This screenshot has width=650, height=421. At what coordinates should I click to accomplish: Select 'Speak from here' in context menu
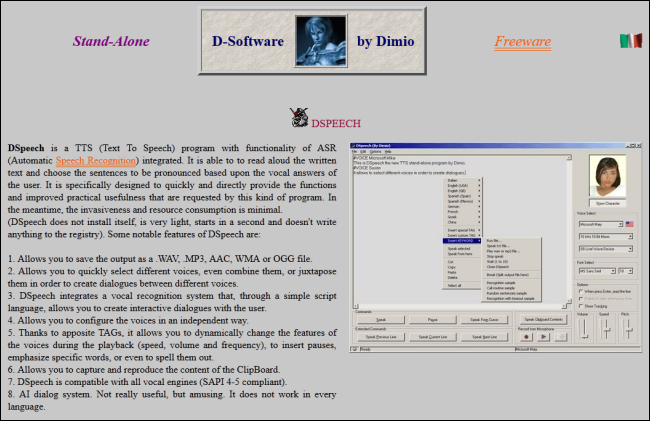[463, 254]
